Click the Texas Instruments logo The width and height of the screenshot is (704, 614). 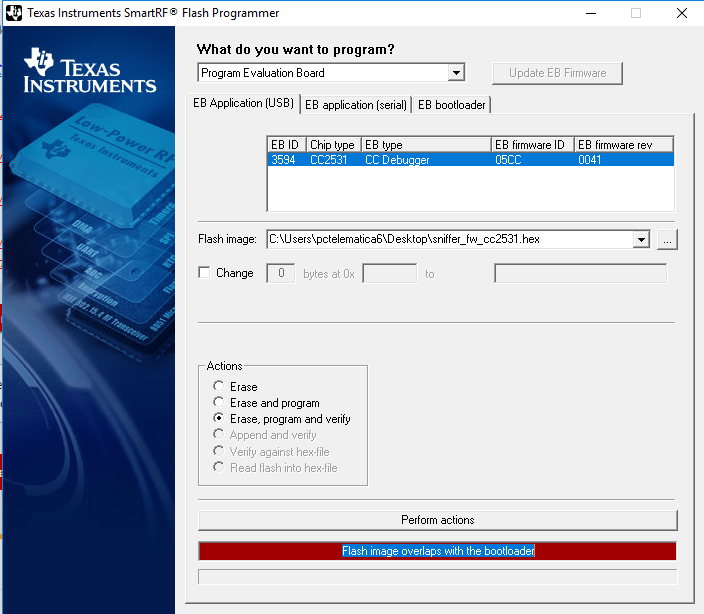pyautogui.click(x=90, y=70)
